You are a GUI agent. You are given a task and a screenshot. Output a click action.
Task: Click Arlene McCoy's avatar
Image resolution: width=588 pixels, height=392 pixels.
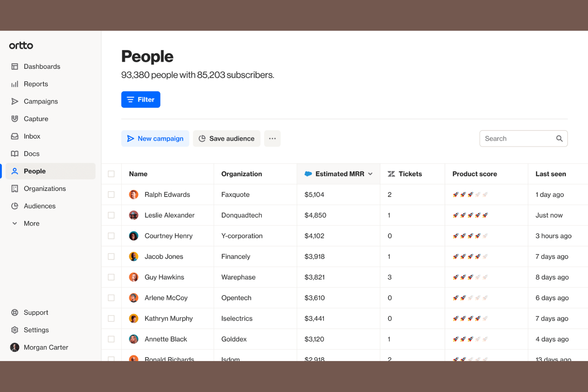(133, 298)
